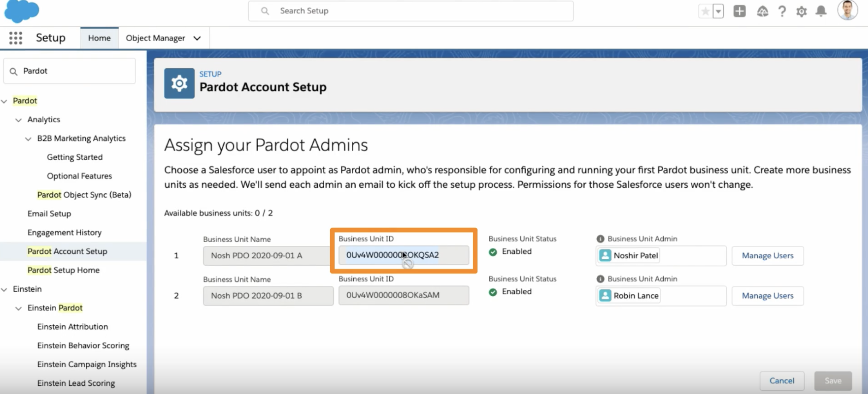The width and height of the screenshot is (868, 394).
Task: Open the user profile avatar
Action: [848, 10]
